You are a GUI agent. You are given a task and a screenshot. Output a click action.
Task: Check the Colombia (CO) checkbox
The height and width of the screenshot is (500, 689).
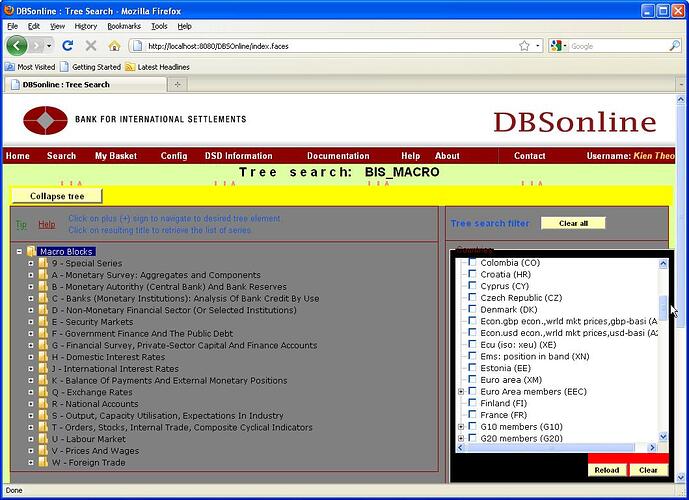click(x=472, y=262)
